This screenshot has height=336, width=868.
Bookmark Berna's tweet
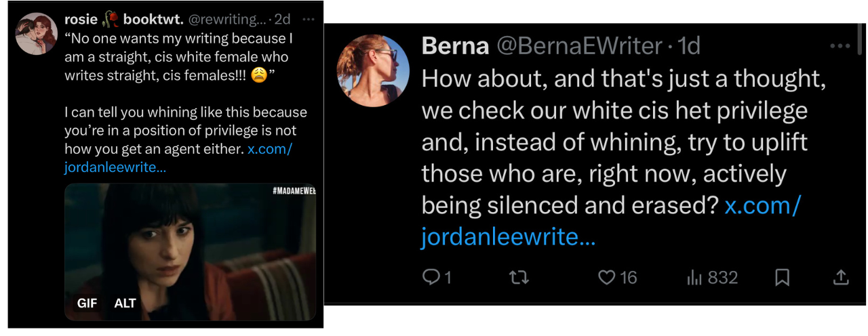[782, 277]
